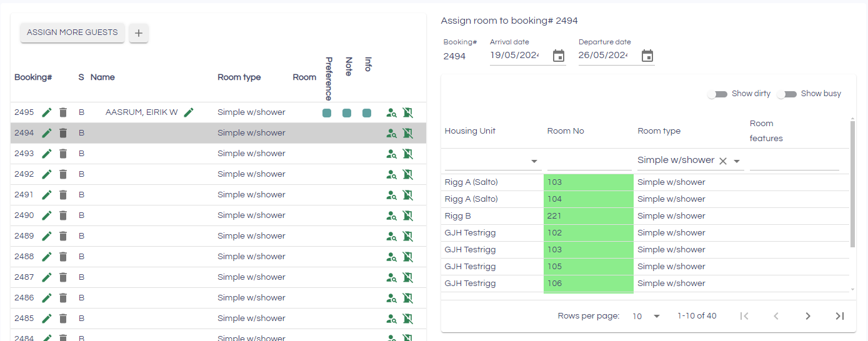
Task: Open the departure date calendar picker
Action: [647, 56]
